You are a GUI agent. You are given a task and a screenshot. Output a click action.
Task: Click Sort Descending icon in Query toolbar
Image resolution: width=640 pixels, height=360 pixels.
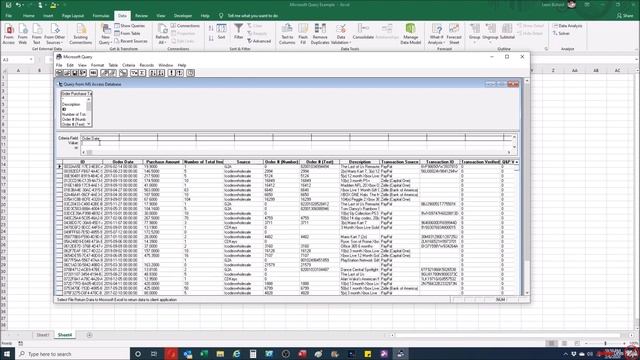[x=161, y=73]
